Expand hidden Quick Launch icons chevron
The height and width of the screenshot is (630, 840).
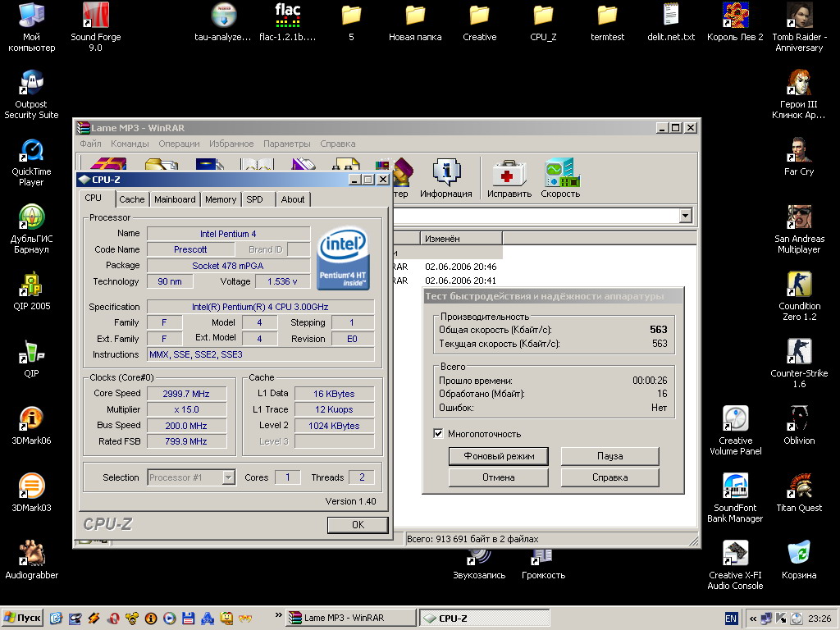[x=278, y=615]
